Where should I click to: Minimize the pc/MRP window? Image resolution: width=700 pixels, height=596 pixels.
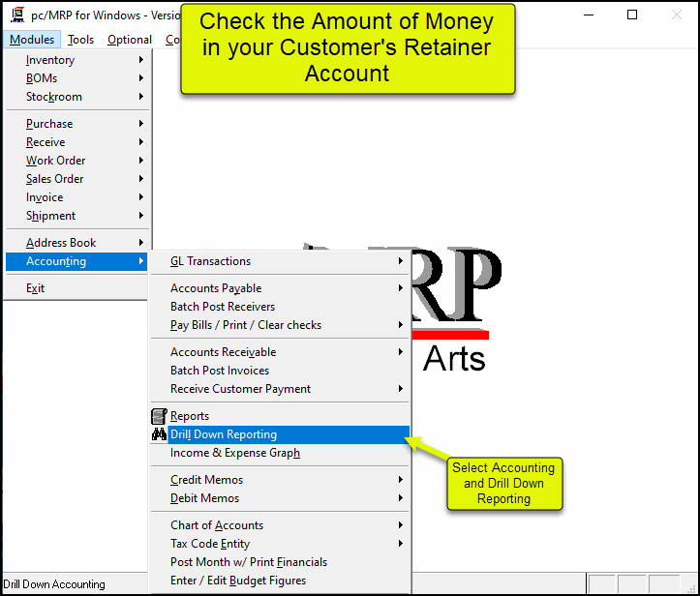point(589,15)
